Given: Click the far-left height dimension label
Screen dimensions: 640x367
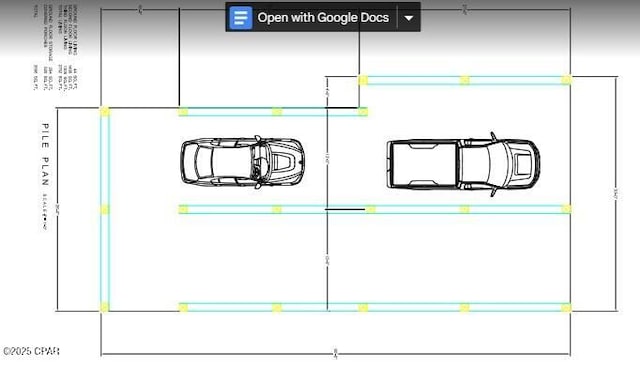Looking at the screenshot, I should pos(57,209).
